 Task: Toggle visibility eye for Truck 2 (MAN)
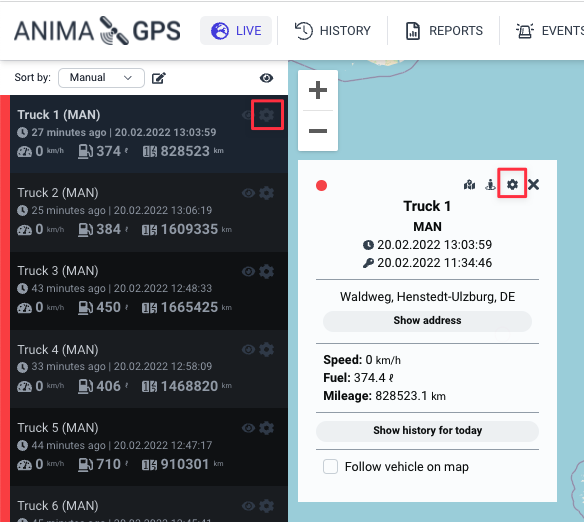(248, 193)
